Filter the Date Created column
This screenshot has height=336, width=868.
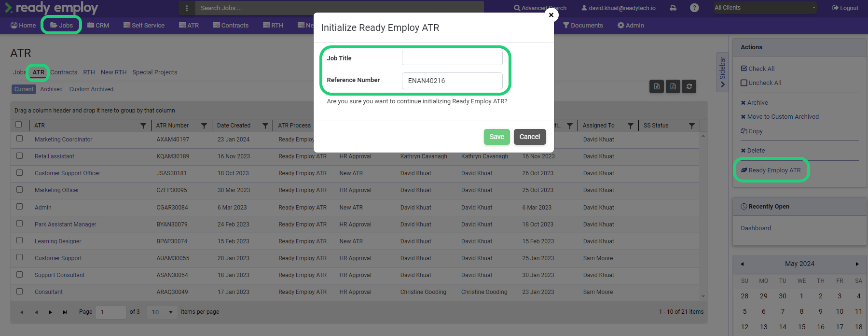click(x=265, y=126)
